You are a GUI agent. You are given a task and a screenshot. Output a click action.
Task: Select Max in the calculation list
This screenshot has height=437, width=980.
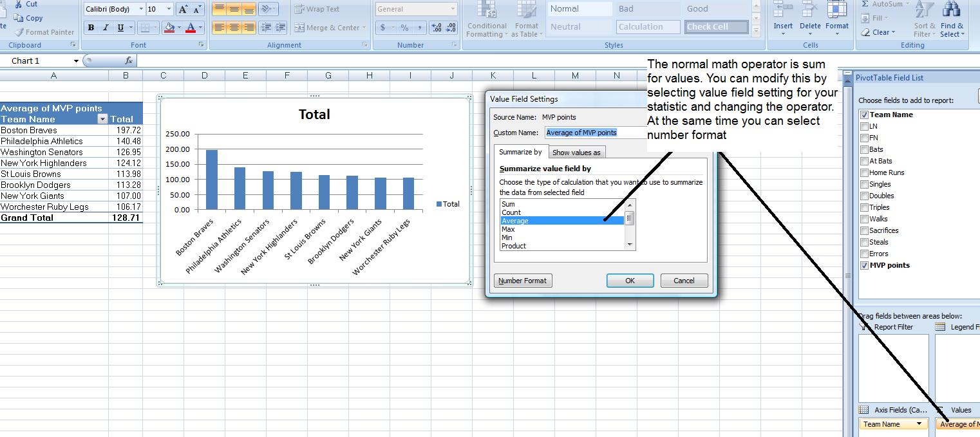pyautogui.click(x=562, y=229)
